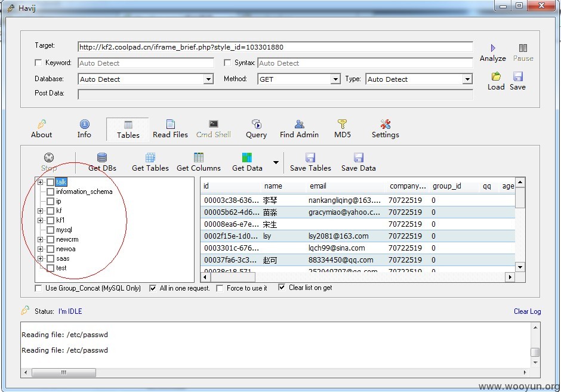Viewport: 561px width, 392px height.
Task: Check the information_schema database checkbox
Action: point(51,192)
